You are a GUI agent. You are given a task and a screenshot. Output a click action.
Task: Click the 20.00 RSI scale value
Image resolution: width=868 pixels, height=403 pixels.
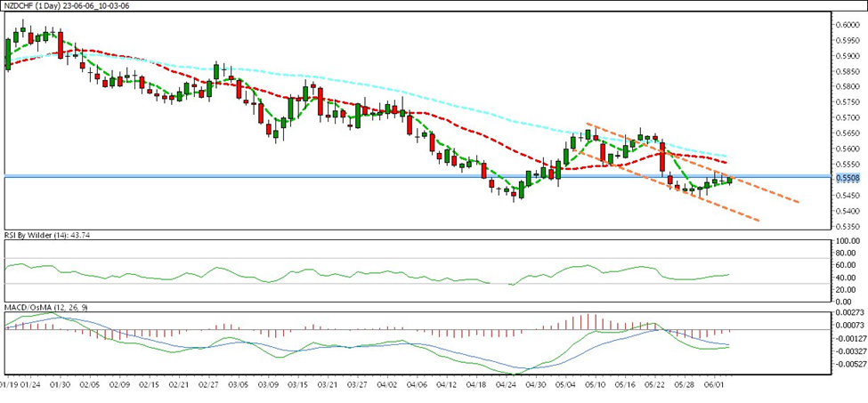tap(847, 290)
